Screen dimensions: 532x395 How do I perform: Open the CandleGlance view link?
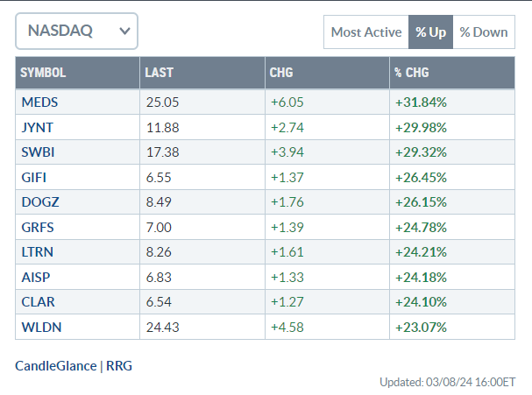(x=56, y=365)
